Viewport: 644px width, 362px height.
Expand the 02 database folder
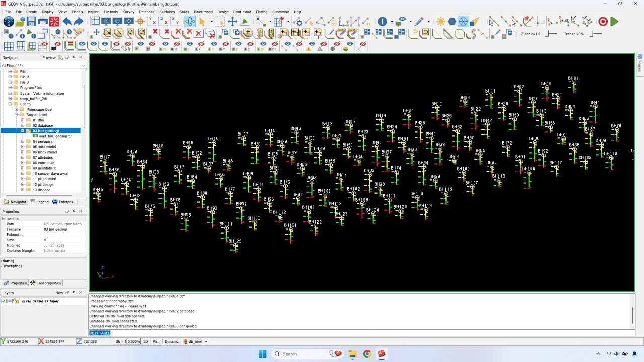pos(23,125)
